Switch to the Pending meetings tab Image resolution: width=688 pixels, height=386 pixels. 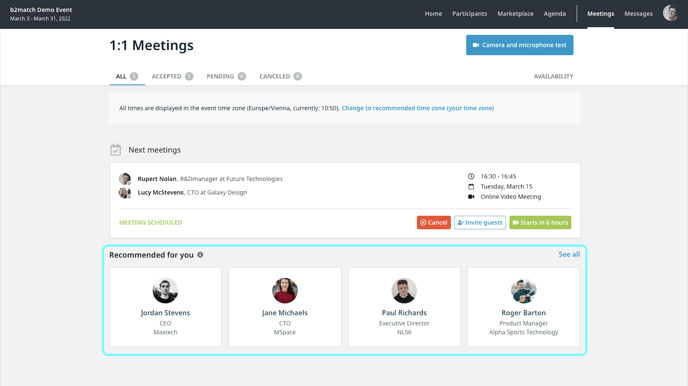[226, 76]
